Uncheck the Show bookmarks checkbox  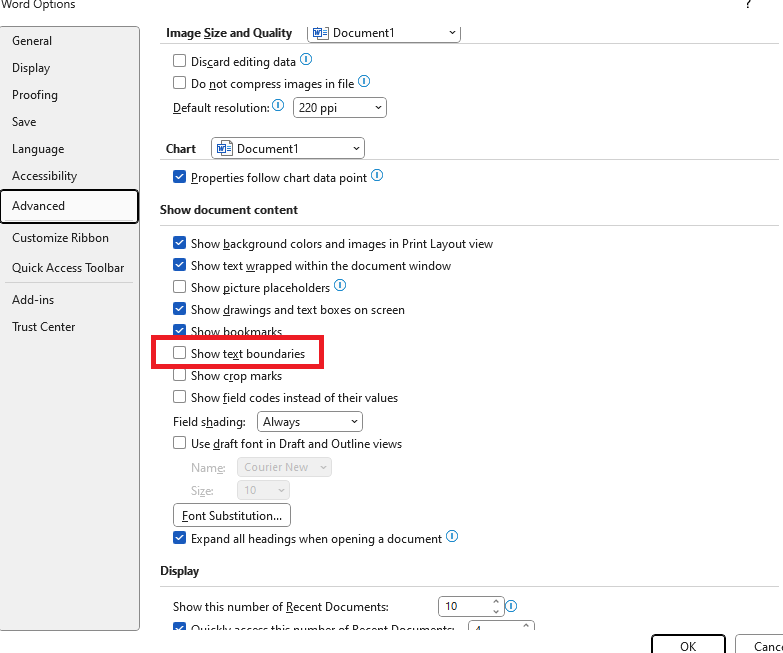pos(179,330)
